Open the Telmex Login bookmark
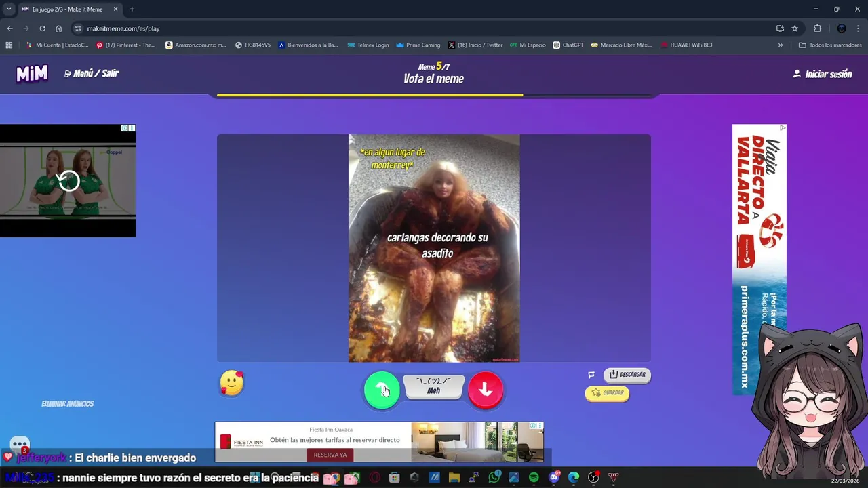 click(368, 45)
